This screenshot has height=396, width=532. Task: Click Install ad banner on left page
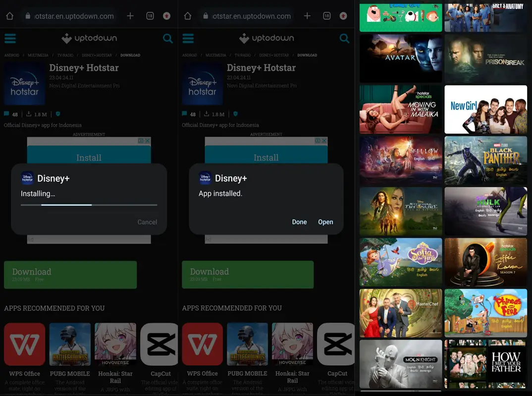click(89, 155)
